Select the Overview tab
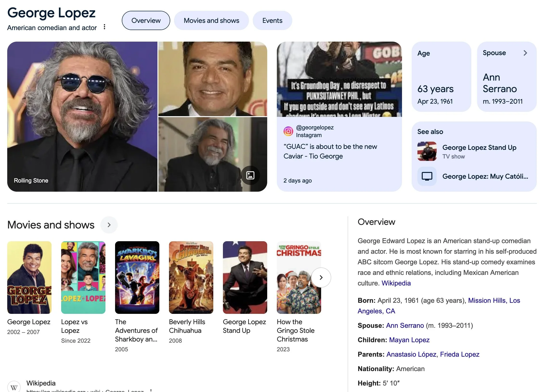The height and width of the screenshot is (392, 545). (146, 21)
